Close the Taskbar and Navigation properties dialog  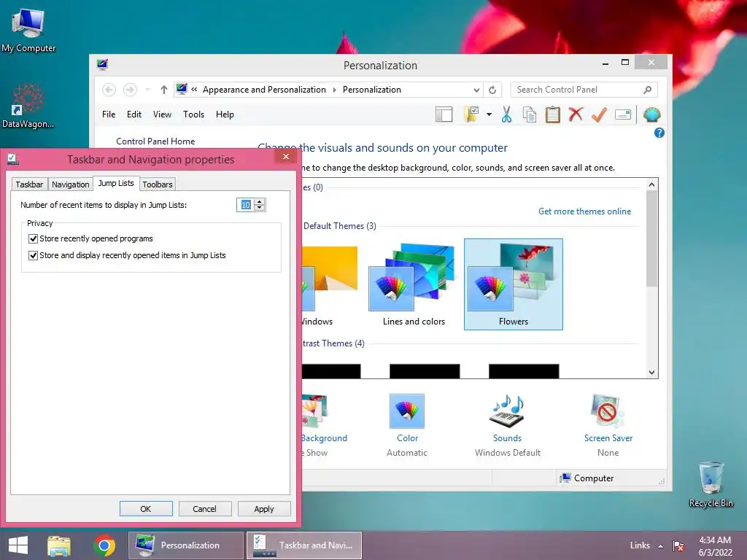[286, 156]
